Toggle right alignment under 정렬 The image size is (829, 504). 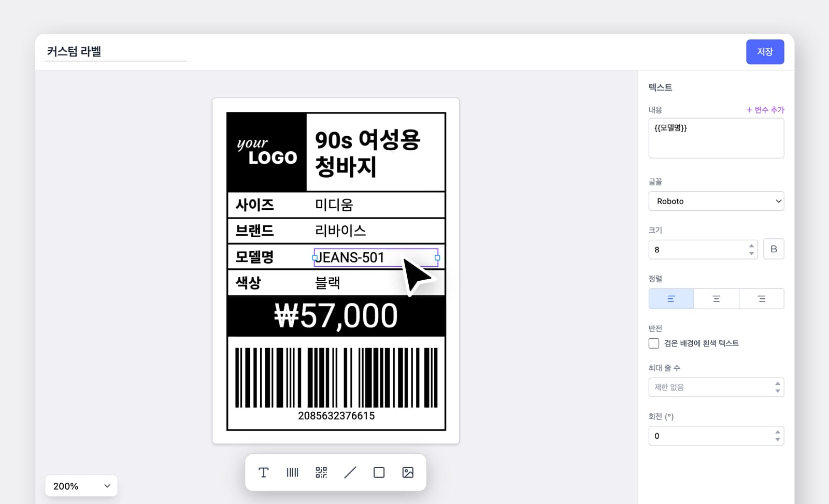pyautogui.click(x=761, y=298)
